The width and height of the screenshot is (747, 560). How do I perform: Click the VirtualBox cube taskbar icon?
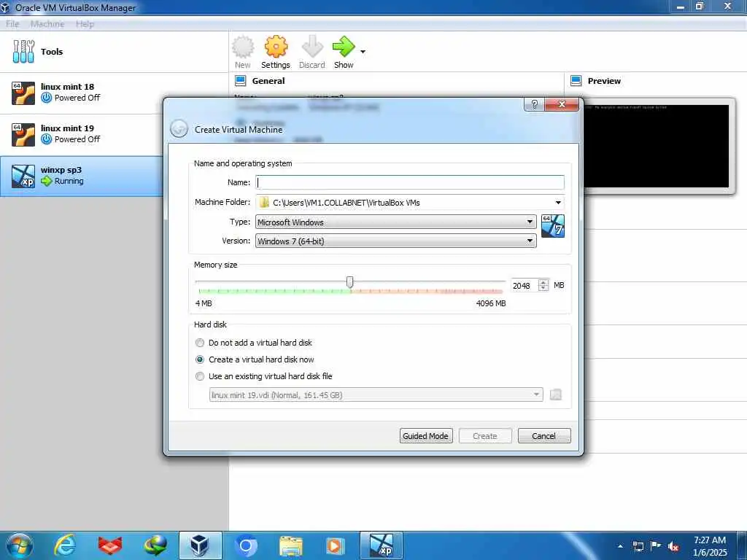click(x=200, y=545)
